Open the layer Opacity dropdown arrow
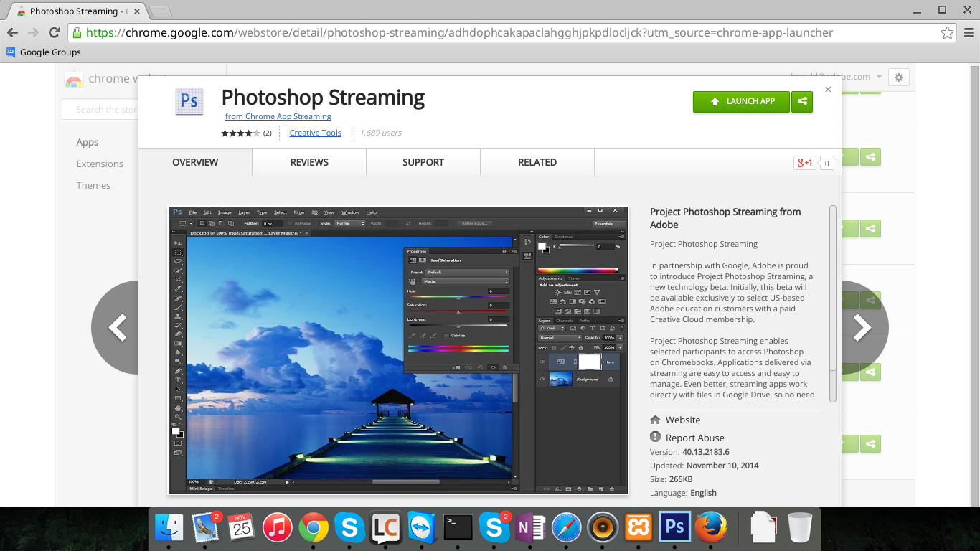980x551 pixels. [x=621, y=338]
